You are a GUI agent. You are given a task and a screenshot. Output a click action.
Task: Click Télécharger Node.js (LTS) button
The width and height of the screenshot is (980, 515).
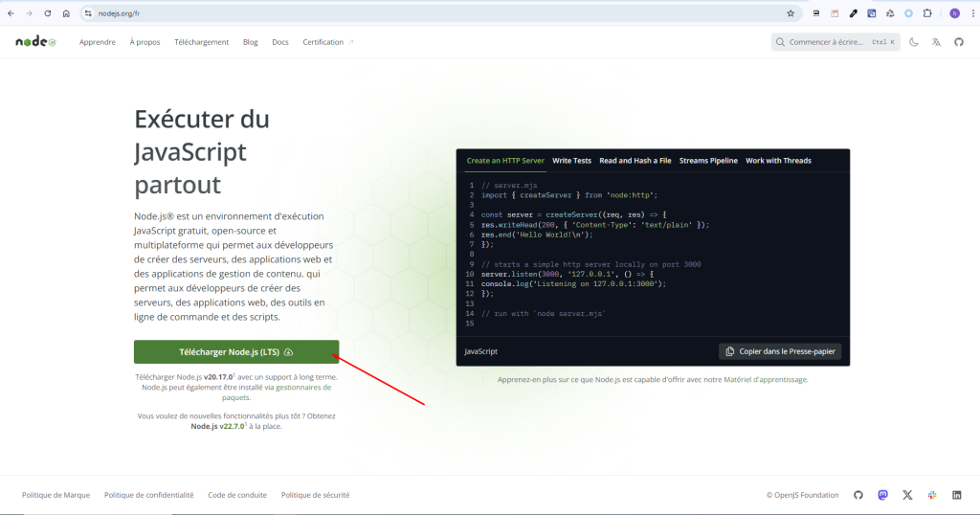236,352
